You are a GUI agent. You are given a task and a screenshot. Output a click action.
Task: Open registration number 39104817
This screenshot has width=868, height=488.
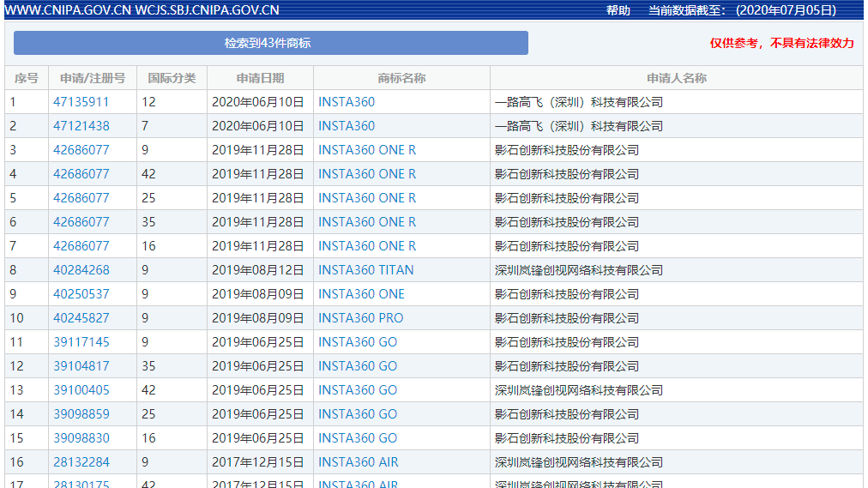coord(81,365)
